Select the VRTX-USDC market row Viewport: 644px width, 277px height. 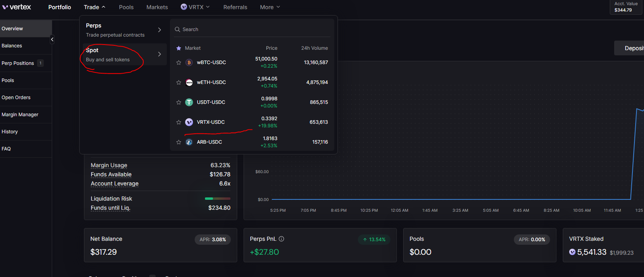click(x=252, y=122)
